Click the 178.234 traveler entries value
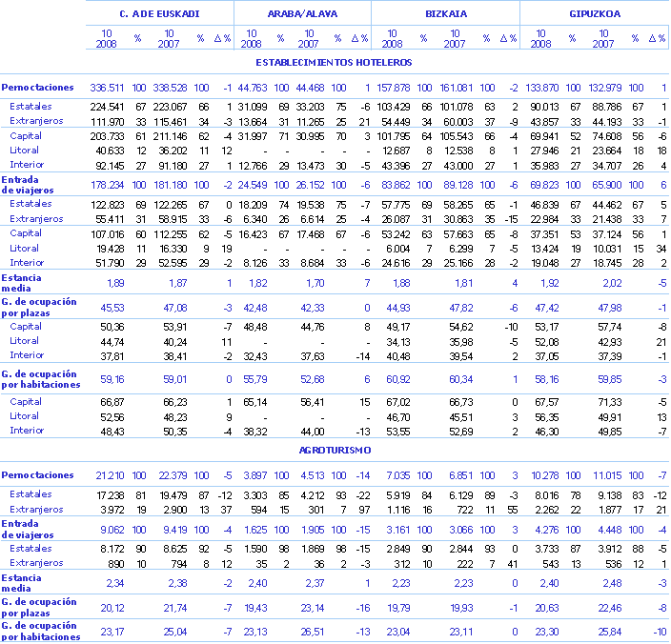 [x=107, y=185]
